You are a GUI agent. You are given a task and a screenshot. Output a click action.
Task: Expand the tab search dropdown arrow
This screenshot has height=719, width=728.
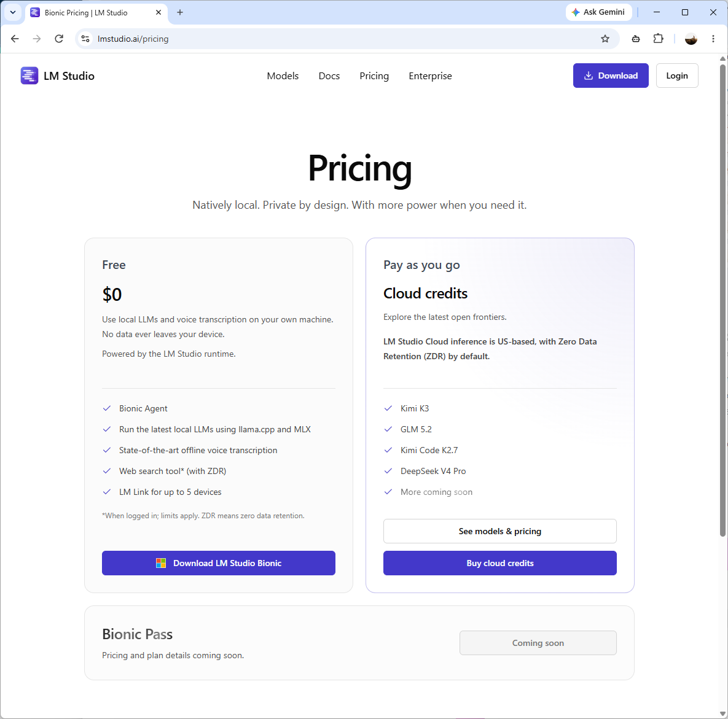coord(13,12)
